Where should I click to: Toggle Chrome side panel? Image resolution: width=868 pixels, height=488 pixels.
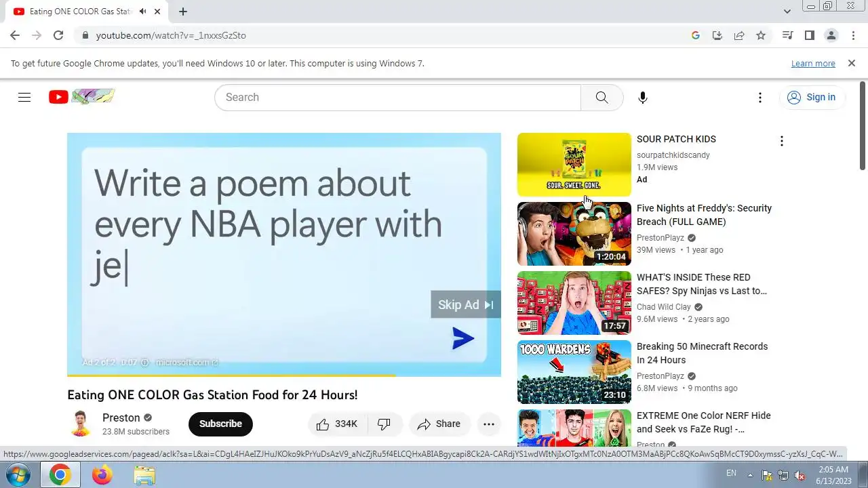coord(809,35)
